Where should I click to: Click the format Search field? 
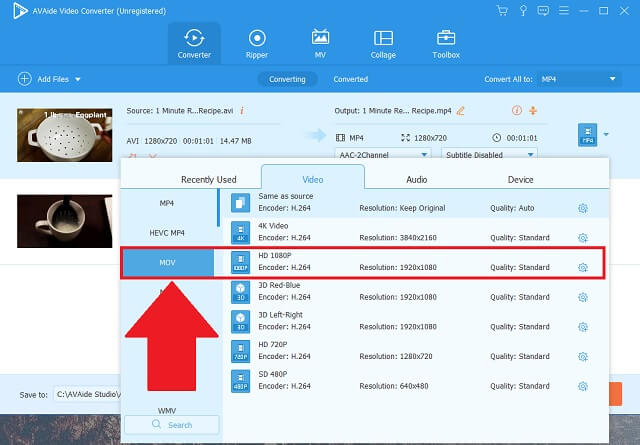coord(172,425)
